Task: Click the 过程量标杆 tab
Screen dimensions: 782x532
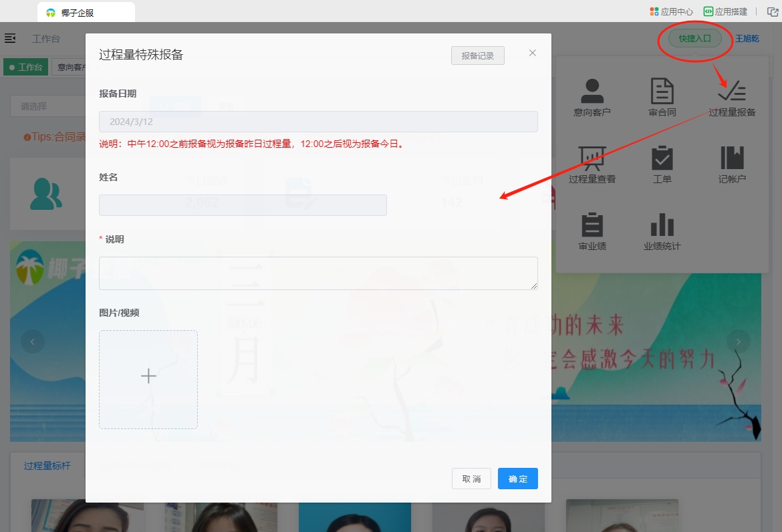Action: coord(47,466)
